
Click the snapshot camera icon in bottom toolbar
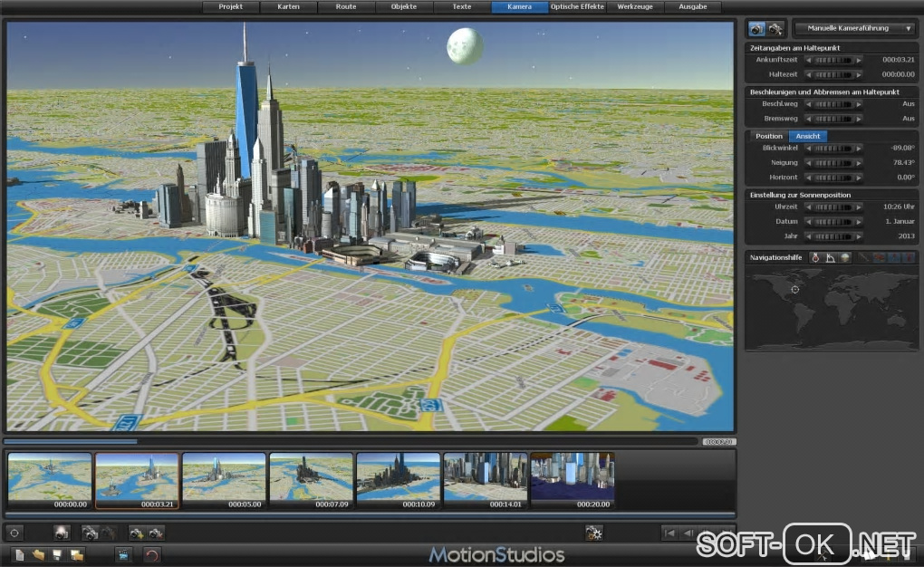pyautogui.click(x=62, y=533)
